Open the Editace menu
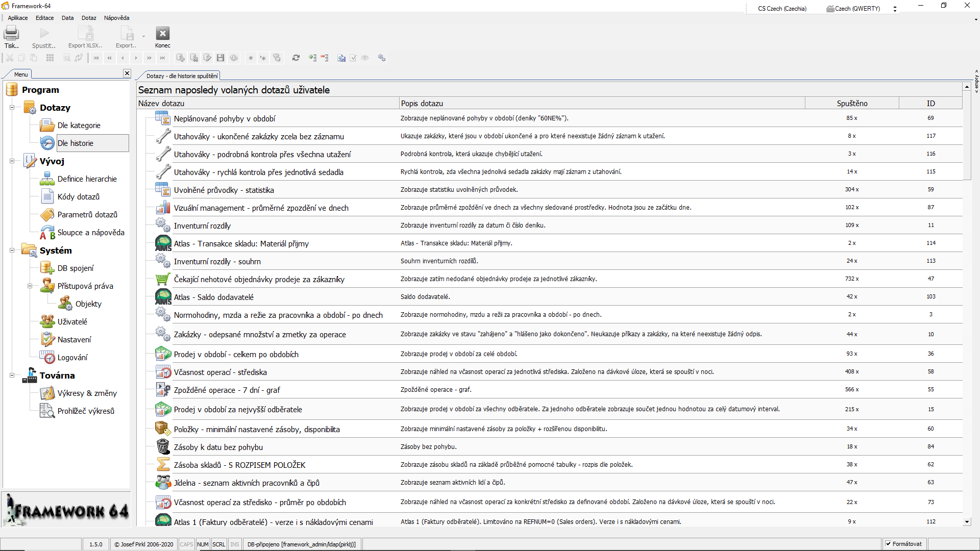This screenshot has height=551, width=980. [x=44, y=18]
